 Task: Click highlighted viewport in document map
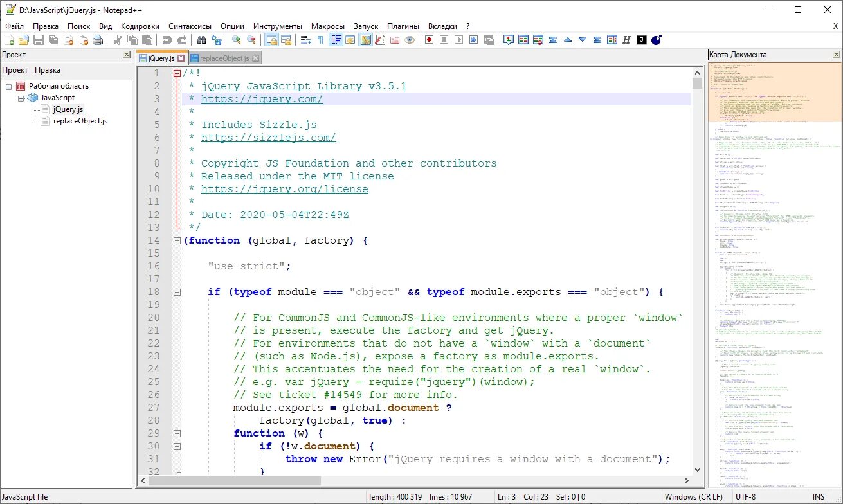click(775, 92)
